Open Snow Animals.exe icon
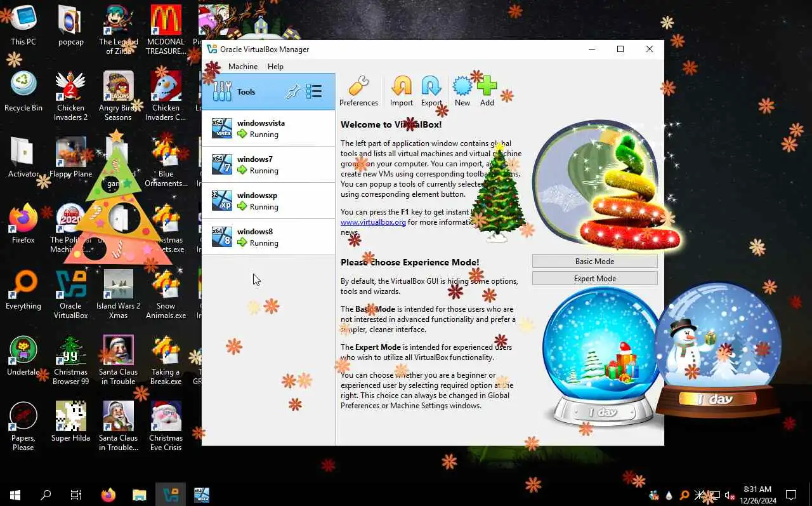The image size is (812, 506). [x=166, y=295]
